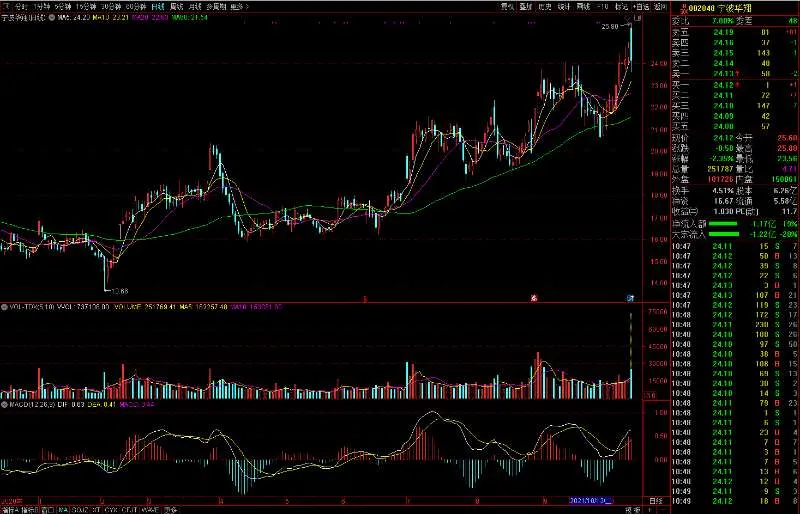Screen dimensions: 800x514
Task: Select the 指标B indicator tab
Action: coord(30,510)
